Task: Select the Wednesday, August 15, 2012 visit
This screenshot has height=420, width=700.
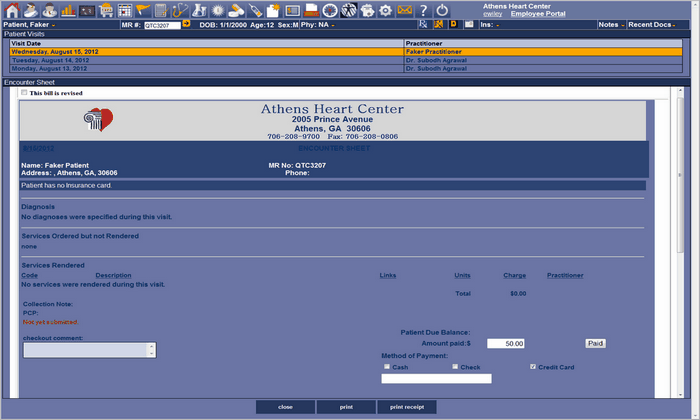Action: point(346,52)
